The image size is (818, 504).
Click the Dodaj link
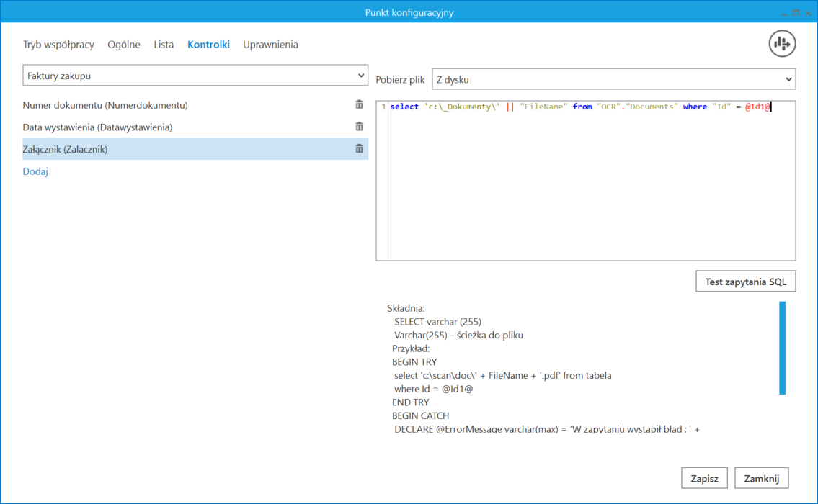click(35, 171)
